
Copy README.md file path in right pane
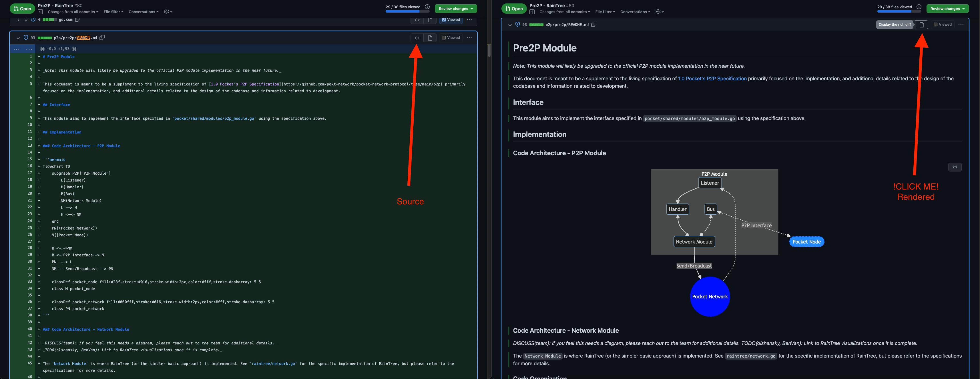pos(593,24)
